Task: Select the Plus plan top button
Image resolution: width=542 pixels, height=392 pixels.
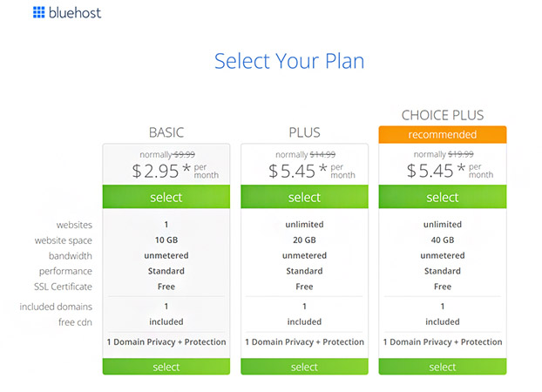Action: click(304, 197)
